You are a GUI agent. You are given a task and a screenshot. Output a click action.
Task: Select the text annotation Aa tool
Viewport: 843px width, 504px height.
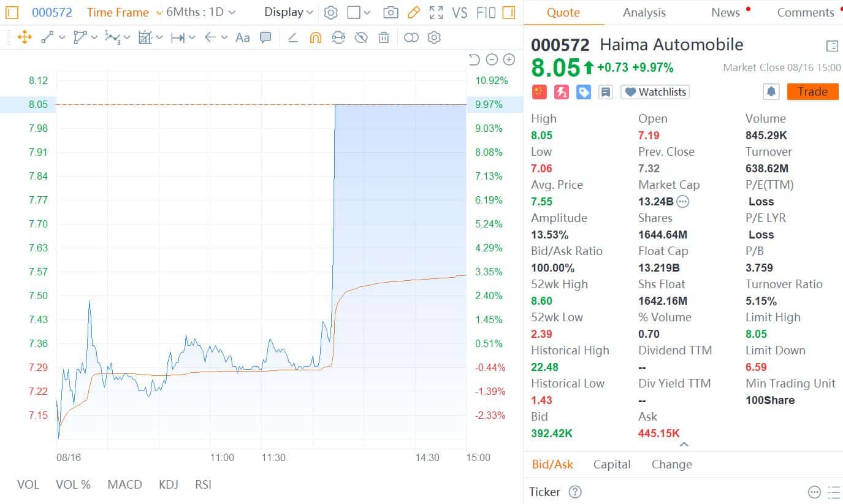tap(243, 37)
